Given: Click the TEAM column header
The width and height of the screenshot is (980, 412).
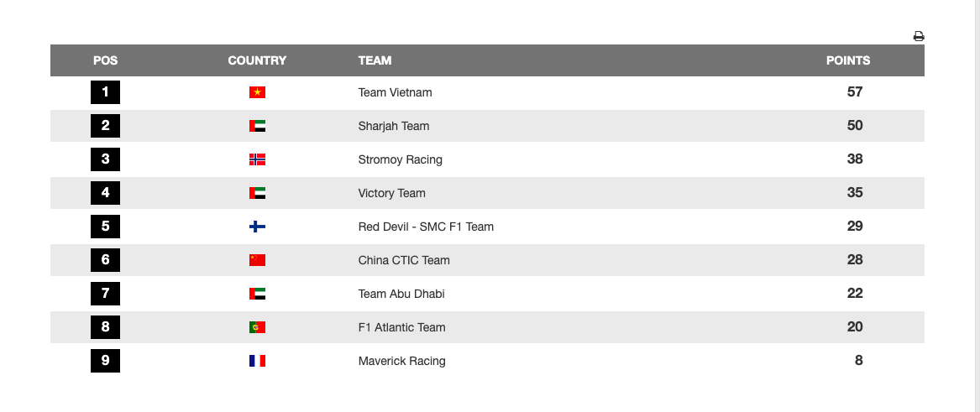Looking at the screenshot, I should pos(375,60).
